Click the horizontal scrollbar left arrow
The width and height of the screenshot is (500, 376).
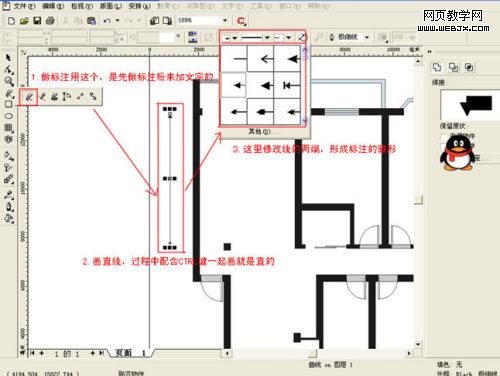227,353
